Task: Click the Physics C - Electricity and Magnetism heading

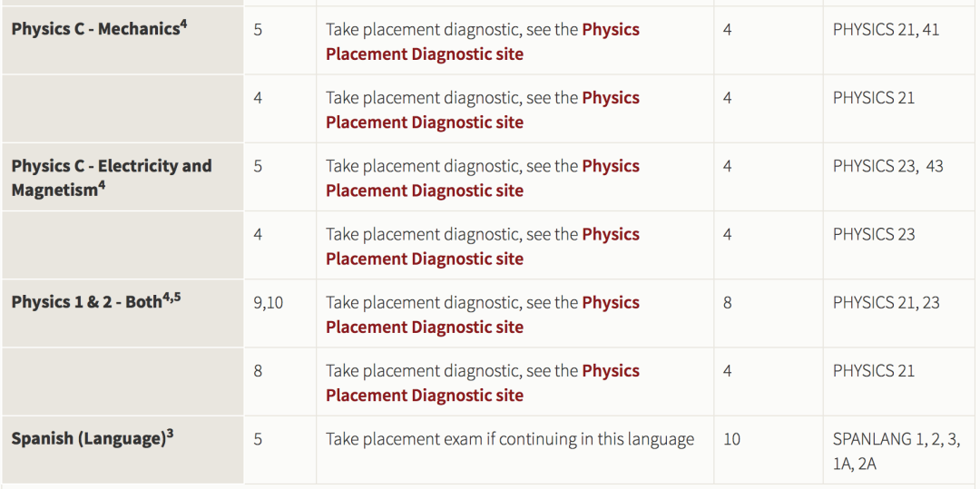Action: click(x=111, y=178)
